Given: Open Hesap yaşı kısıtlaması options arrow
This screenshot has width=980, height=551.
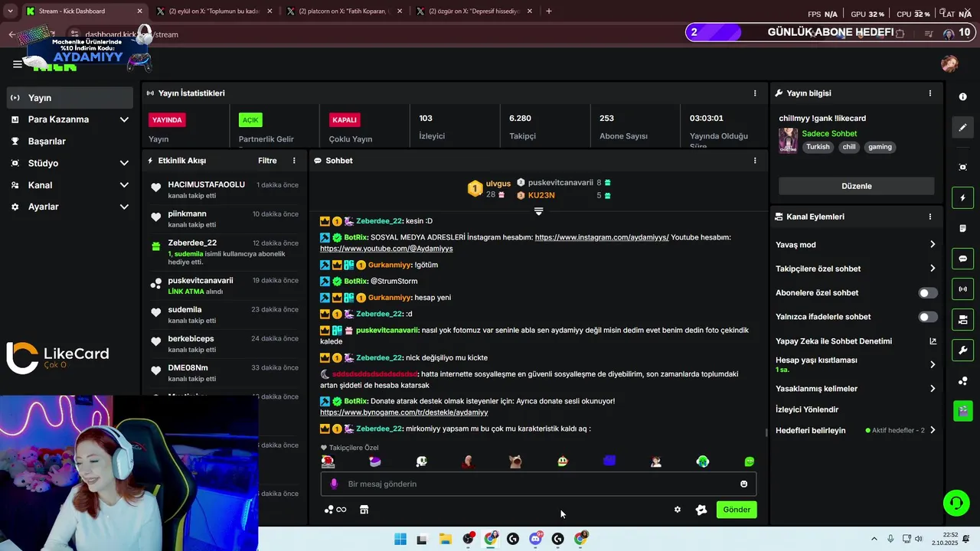Looking at the screenshot, I should (932, 364).
